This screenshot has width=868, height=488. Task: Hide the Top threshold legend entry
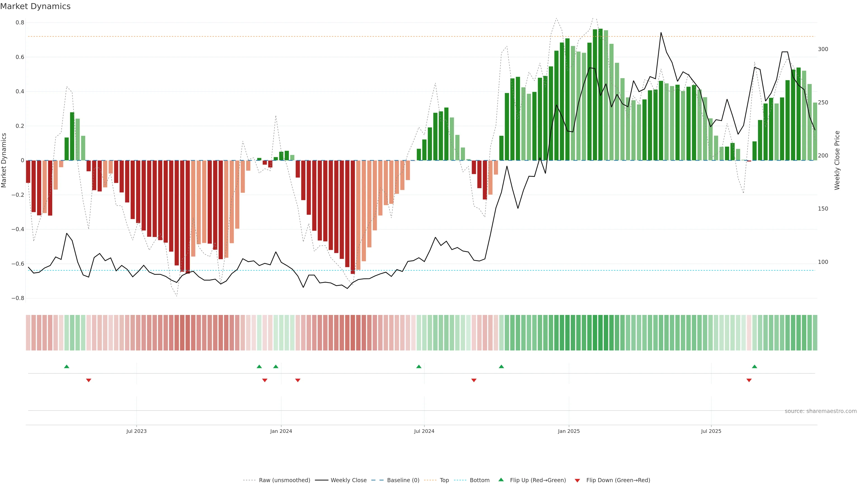tap(444, 480)
